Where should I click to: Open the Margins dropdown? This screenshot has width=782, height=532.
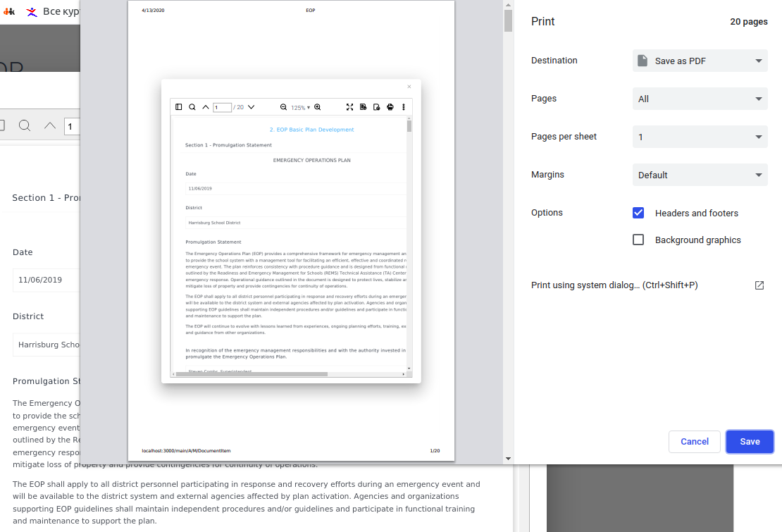[700, 175]
